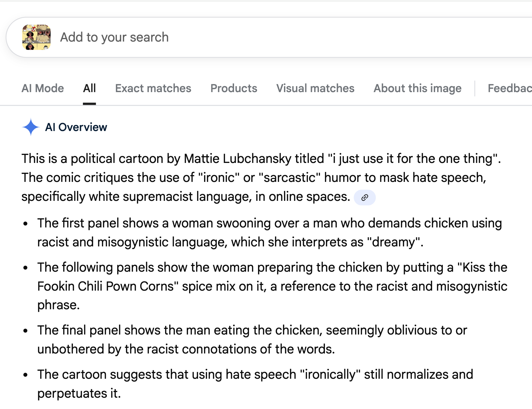
Task: Click the bullet starting "The cartoon suggests"
Action: [255, 384]
